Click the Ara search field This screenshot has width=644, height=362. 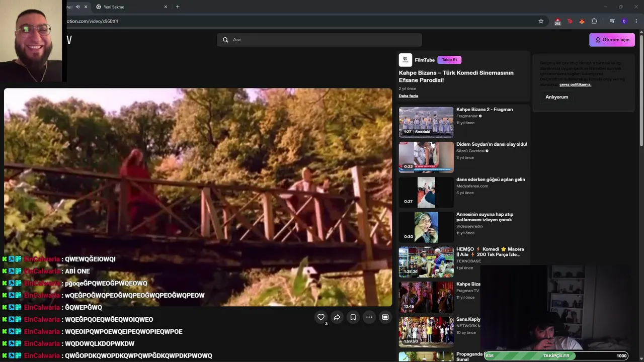(319, 40)
